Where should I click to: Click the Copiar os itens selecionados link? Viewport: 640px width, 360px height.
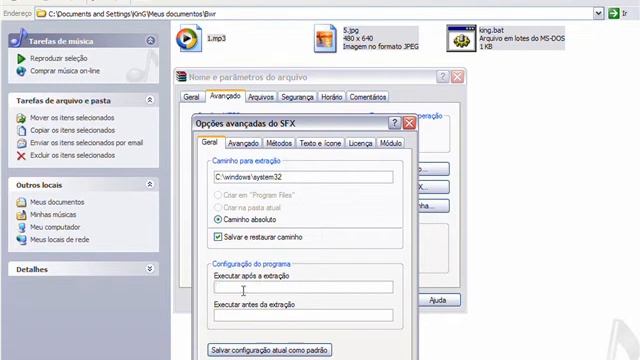pos(73,131)
